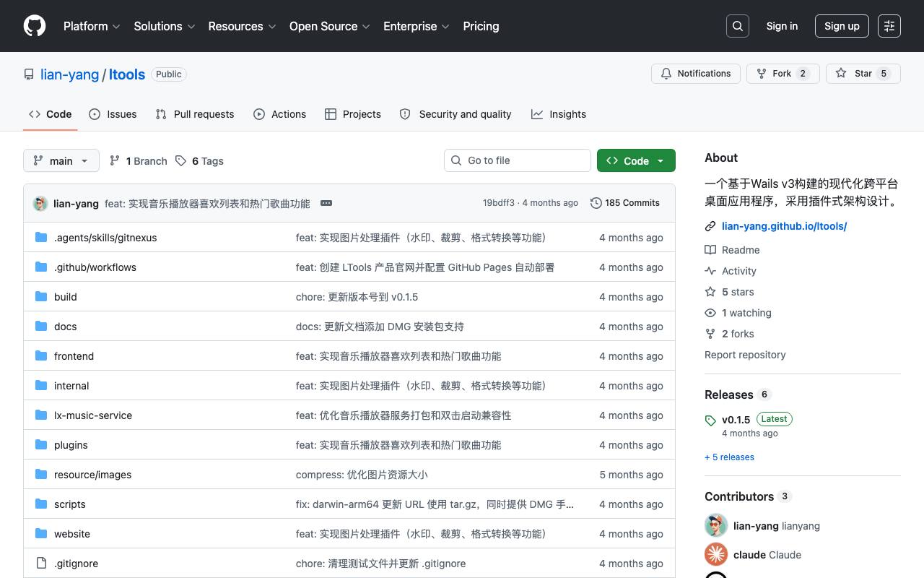Viewport: 924px width, 578px height.
Task: Expand the Enterprise menu
Action: click(417, 26)
